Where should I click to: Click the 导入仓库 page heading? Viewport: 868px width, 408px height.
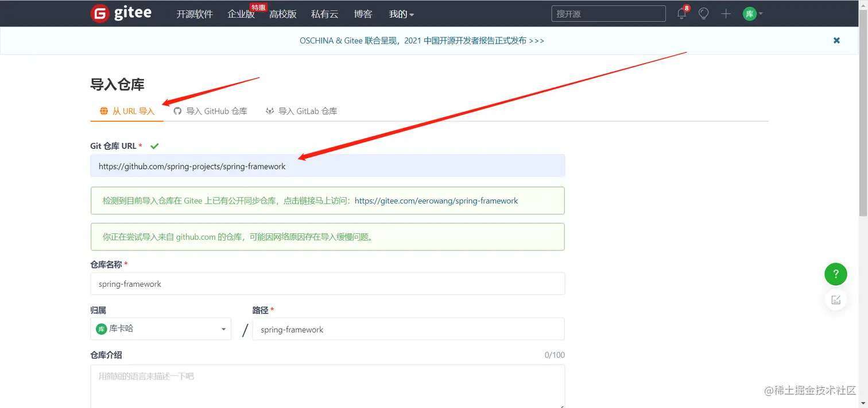click(x=117, y=84)
